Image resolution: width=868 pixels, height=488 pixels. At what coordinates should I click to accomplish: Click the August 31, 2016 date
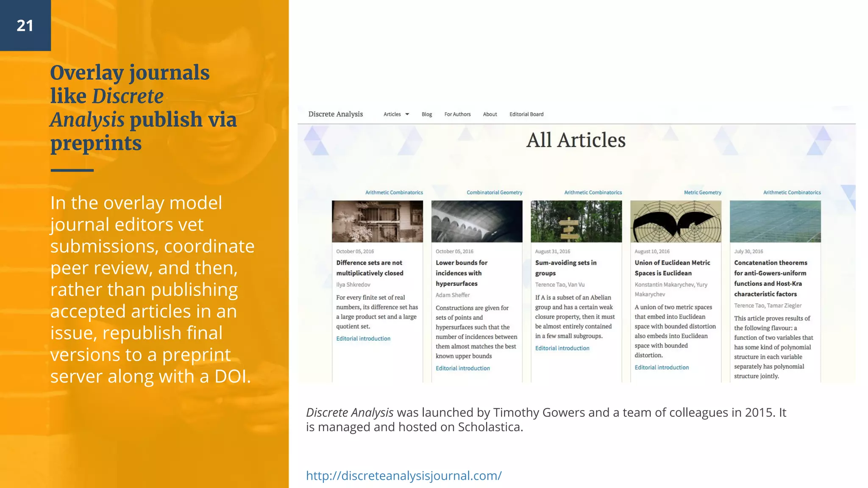(x=553, y=251)
